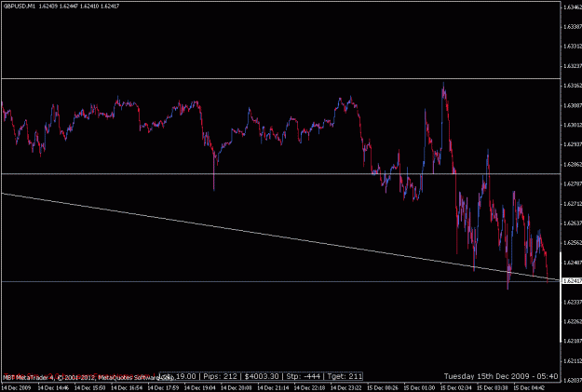Click the 15 Dec 02:34 time label
The image size is (582, 392).
[x=455, y=388]
